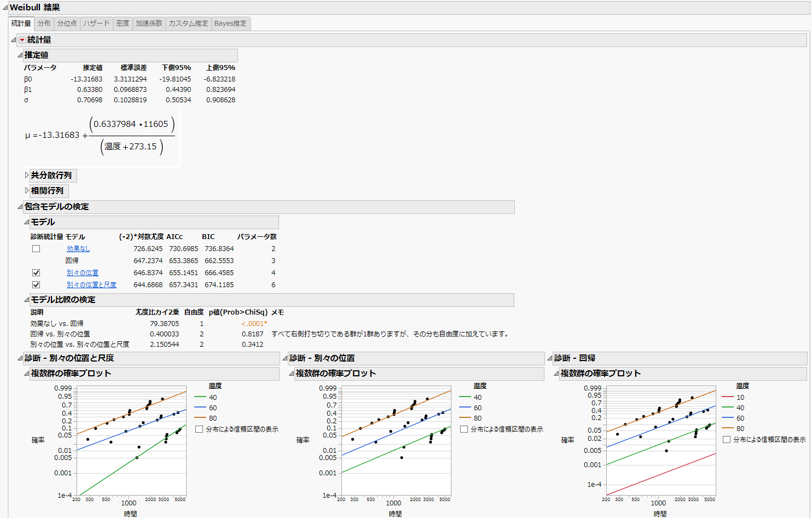Click the orange 80 legend line in 回帰 plot
The image size is (812, 518).
point(728,429)
